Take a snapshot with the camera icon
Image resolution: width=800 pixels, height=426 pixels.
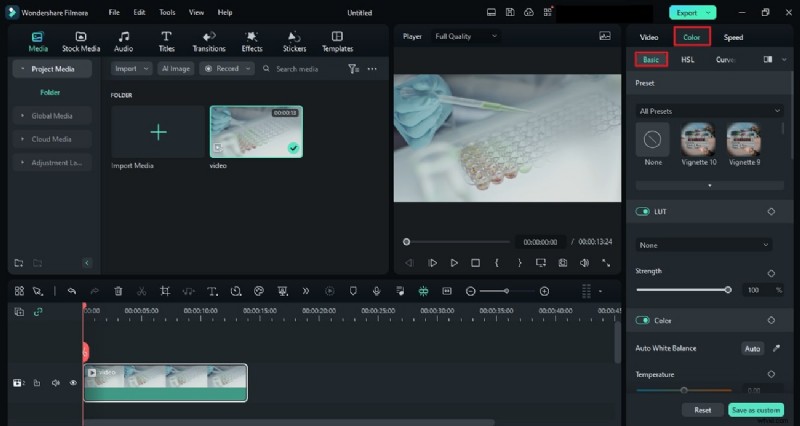point(562,263)
